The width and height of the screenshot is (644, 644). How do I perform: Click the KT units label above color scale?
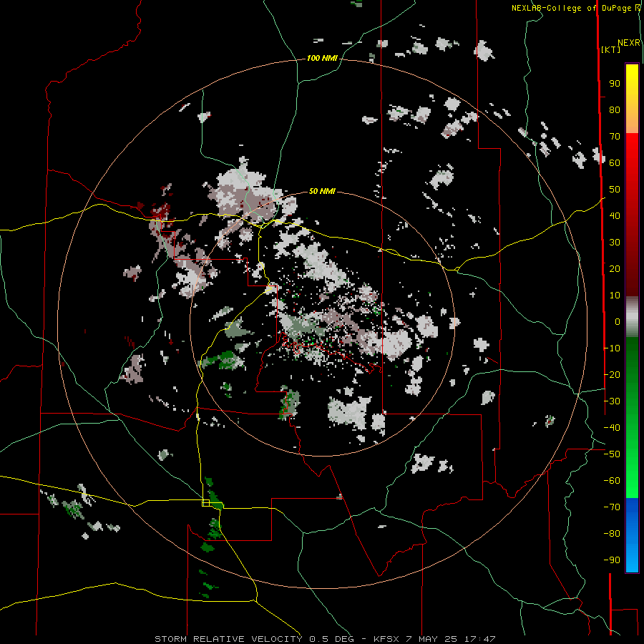611,49
